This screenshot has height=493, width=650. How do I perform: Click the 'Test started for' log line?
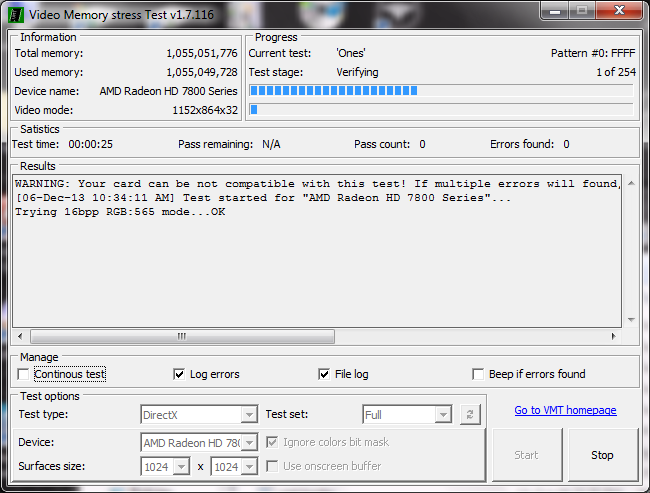coord(263,198)
